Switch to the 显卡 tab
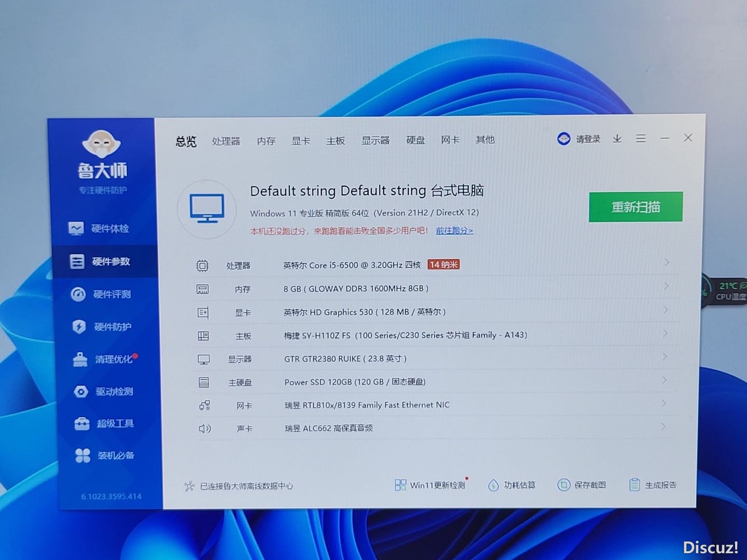 click(x=301, y=141)
